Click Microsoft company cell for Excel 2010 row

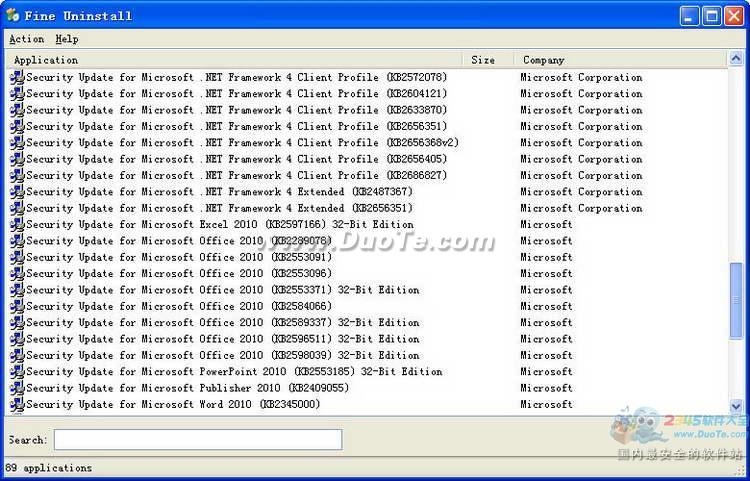pyautogui.click(x=547, y=224)
